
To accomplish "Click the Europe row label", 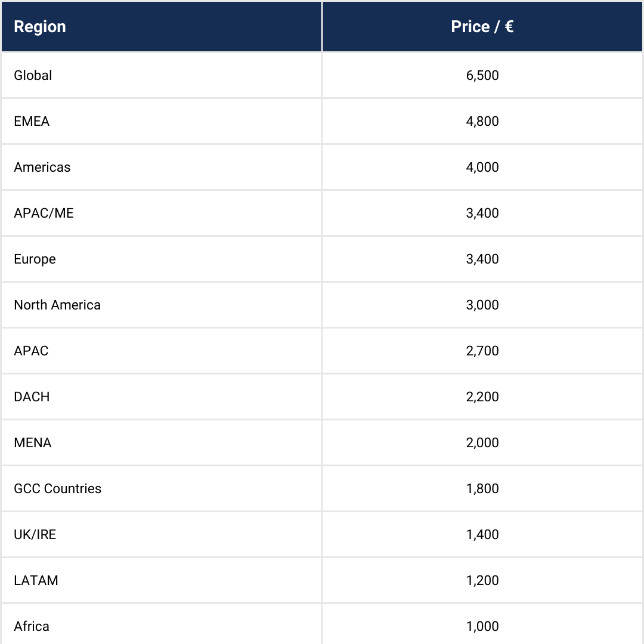I will click(35, 259).
